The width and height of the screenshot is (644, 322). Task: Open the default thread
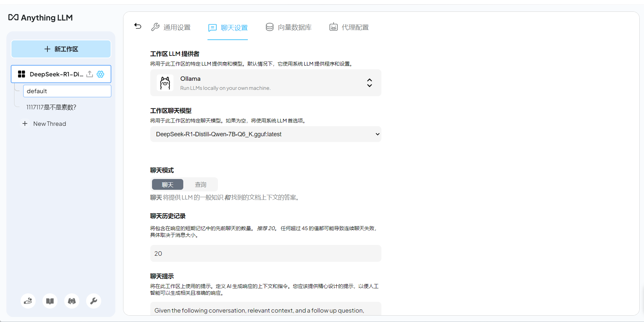[x=67, y=91]
